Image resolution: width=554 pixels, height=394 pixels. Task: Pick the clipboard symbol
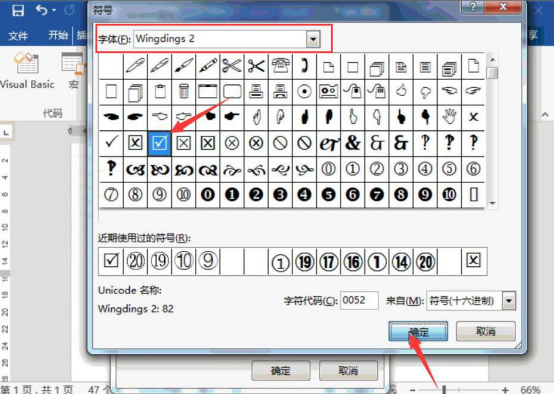coord(159,92)
